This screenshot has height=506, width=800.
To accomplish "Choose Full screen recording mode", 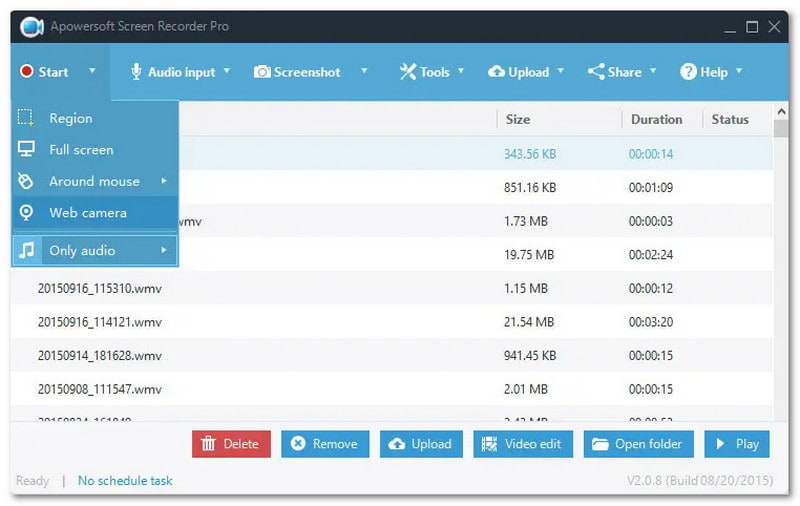I will (x=95, y=149).
